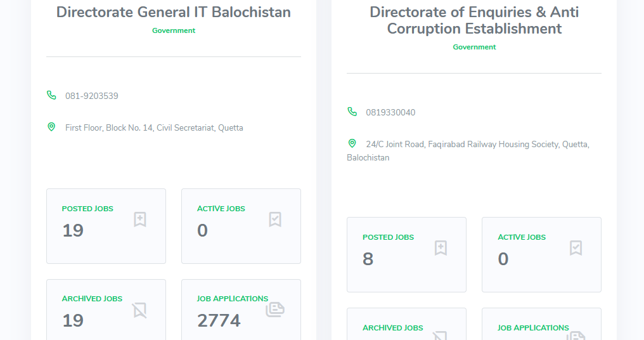Click Government tag under Anti Corruption Establishment
Screen dimensions: 644x340
(x=474, y=47)
